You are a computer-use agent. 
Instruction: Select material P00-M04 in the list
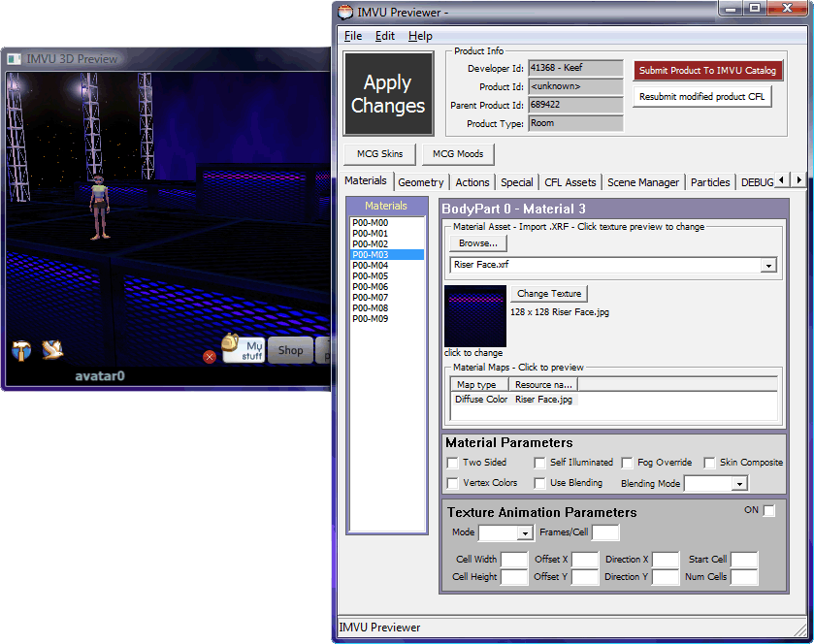point(387,265)
